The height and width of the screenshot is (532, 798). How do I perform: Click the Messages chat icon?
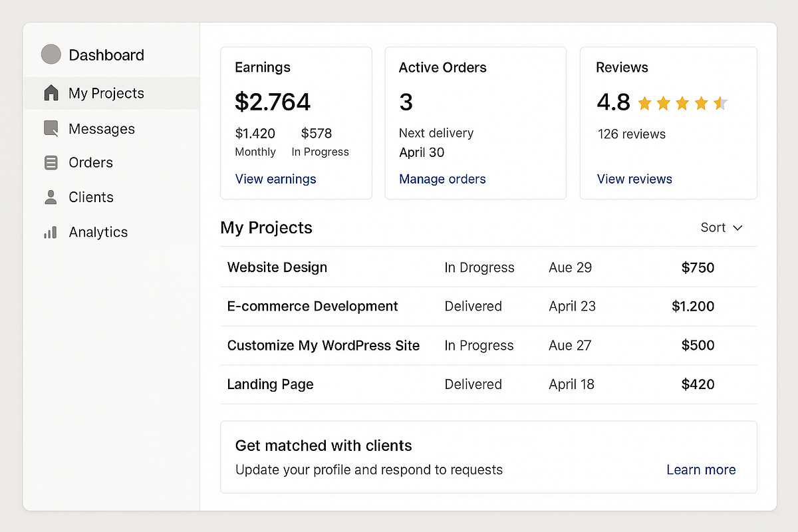click(x=51, y=128)
